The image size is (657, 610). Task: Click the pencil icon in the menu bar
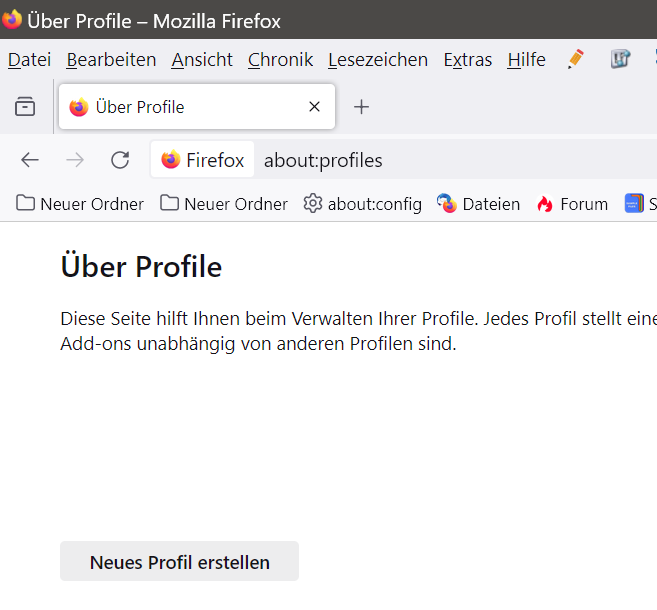575,59
